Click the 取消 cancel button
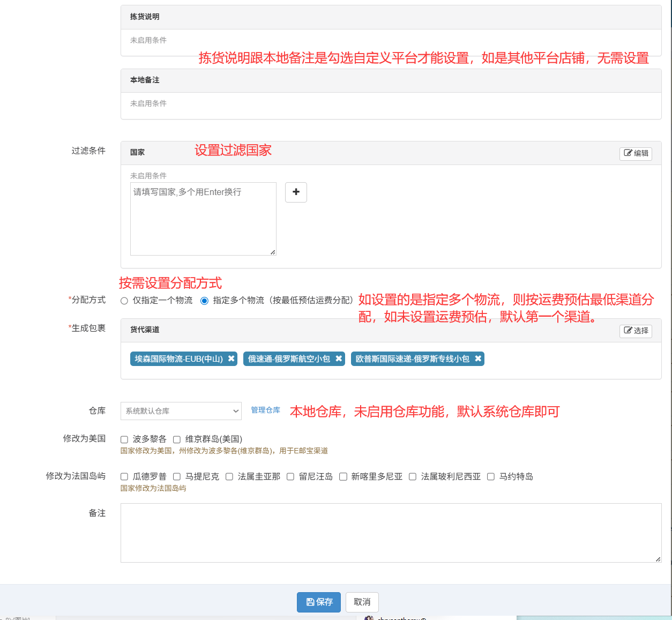 362,602
